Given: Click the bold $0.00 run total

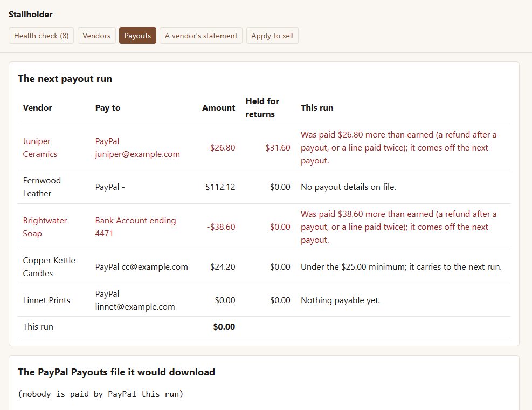Looking at the screenshot, I should (224, 327).
